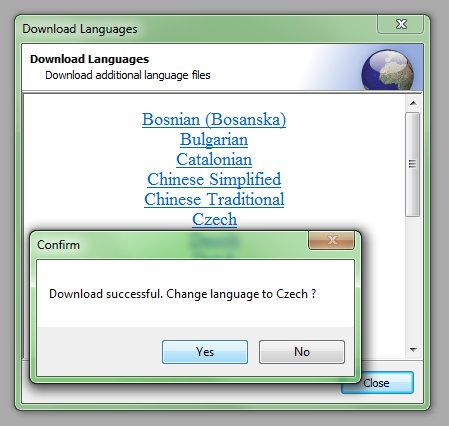Decline language change with No
Image resolution: width=449 pixels, height=426 pixels.
[x=302, y=352]
